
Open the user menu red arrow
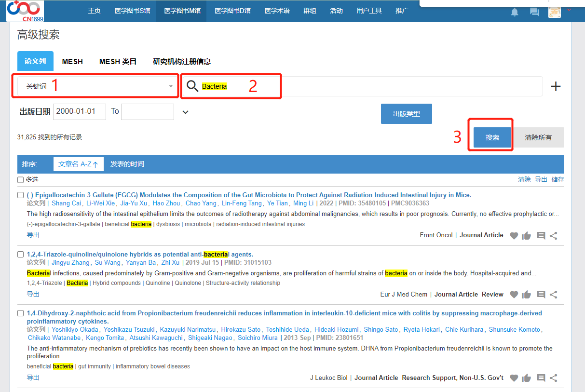coord(569,10)
